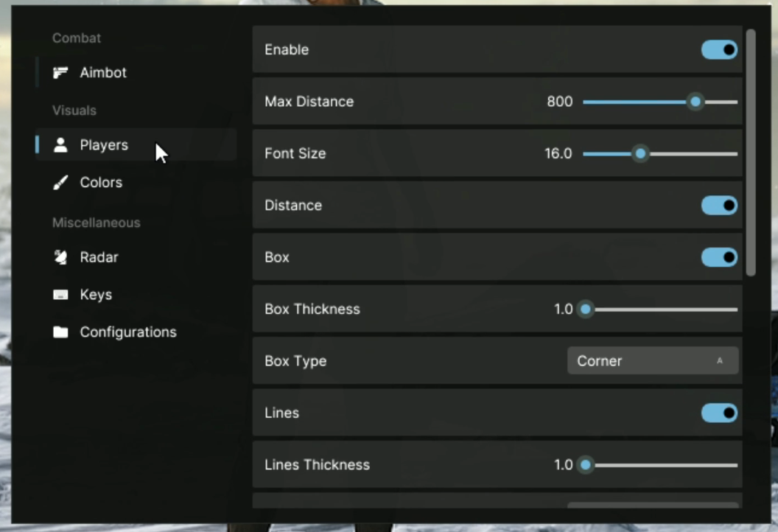Toggle the Lines switch off
This screenshot has height=532, width=778.
(x=719, y=413)
